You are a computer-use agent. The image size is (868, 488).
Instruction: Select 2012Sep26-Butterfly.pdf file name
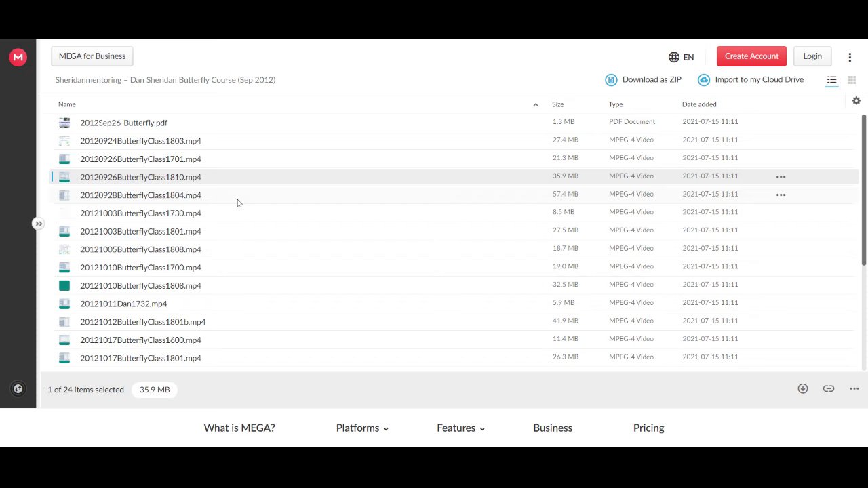pos(123,123)
